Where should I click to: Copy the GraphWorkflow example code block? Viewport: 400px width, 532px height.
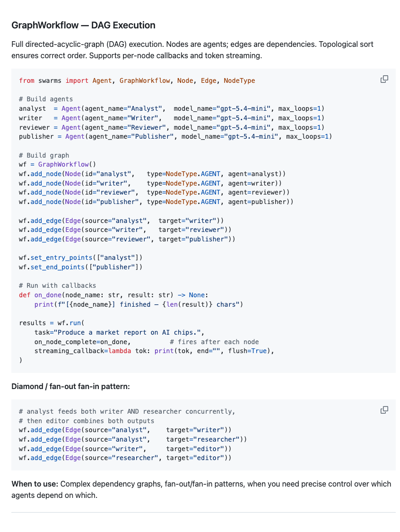tap(384, 79)
